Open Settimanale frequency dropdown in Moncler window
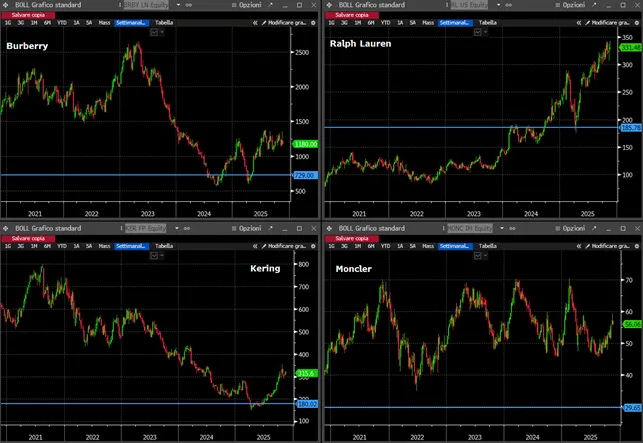 click(455, 246)
